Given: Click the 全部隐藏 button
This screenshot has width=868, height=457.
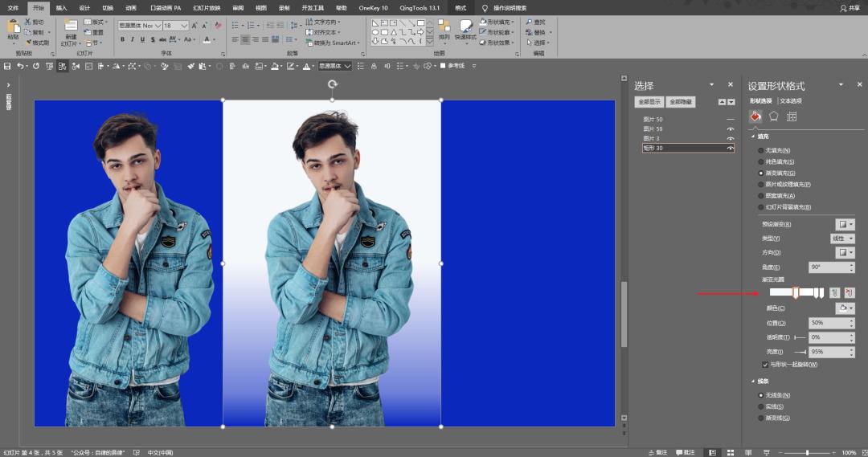Looking at the screenshot, I should [x=681, y=102].
